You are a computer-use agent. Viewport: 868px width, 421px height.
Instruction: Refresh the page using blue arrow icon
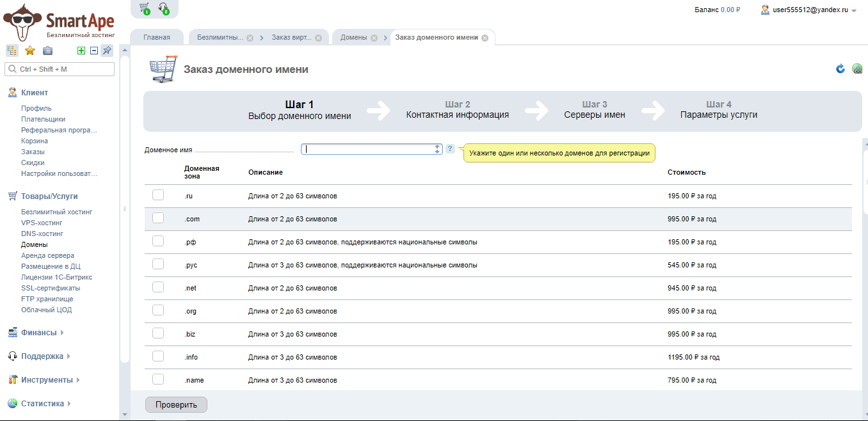pyautogui.click(x=840, y=69)
